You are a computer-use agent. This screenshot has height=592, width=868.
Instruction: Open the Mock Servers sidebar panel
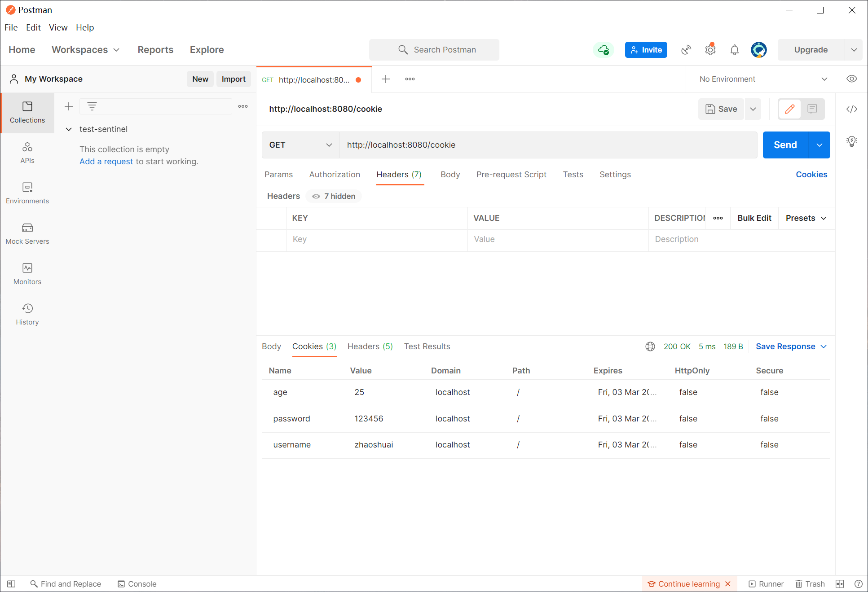coord(27,234)
